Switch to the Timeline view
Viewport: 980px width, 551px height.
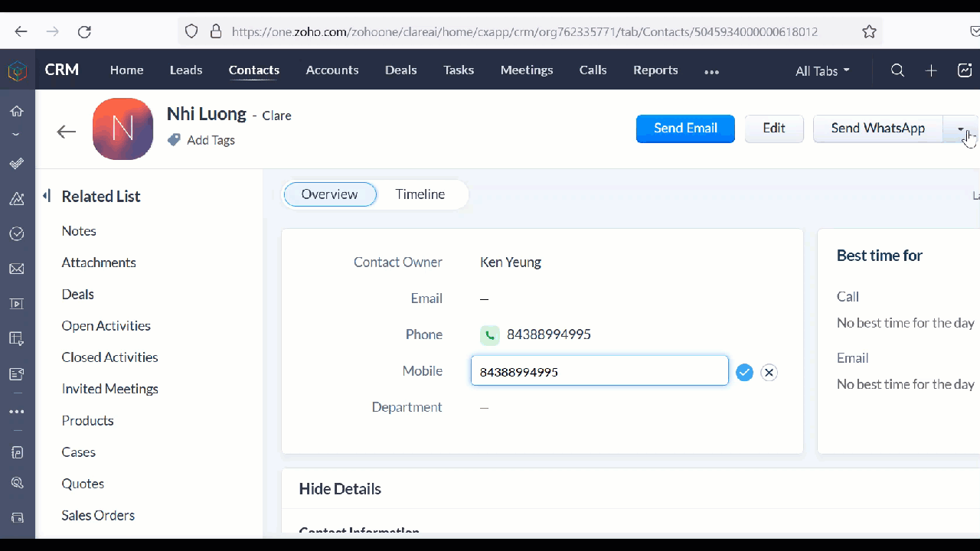pyautogui.click(x=420, y=194)
